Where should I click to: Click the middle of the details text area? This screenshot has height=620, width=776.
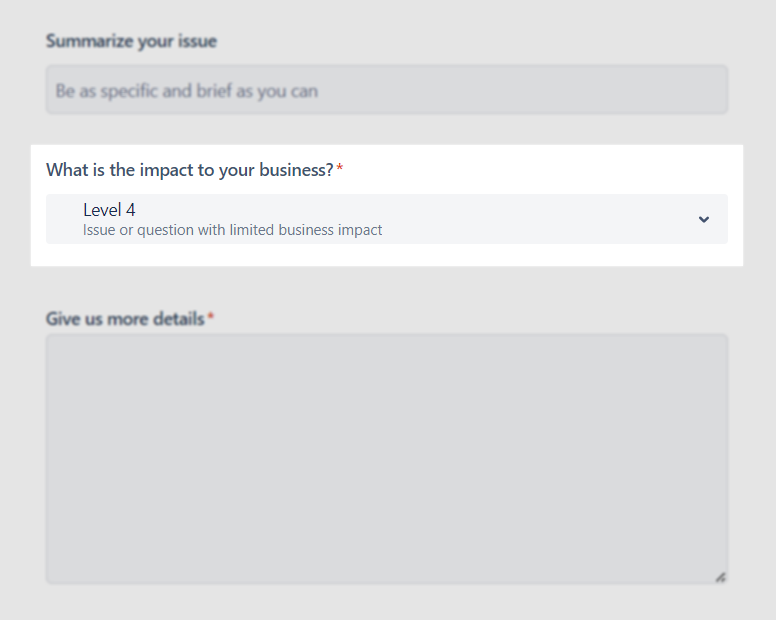coord(387,459)
